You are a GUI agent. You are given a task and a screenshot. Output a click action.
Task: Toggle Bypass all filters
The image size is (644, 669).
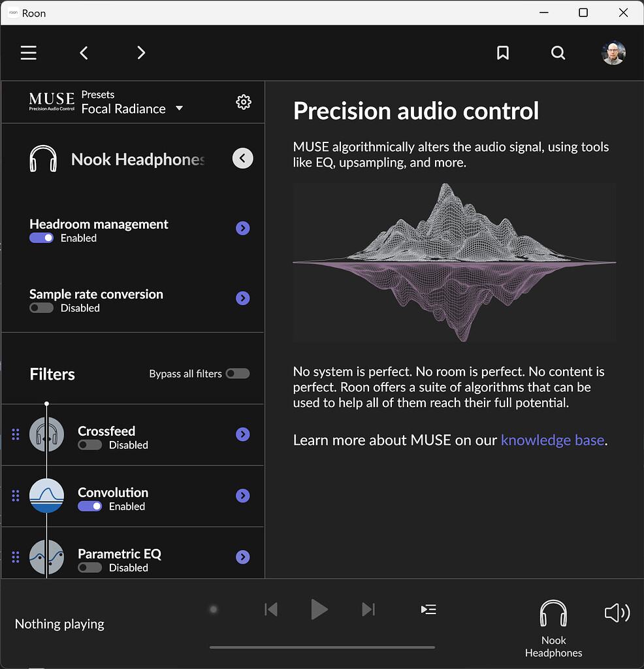[238, 374]
